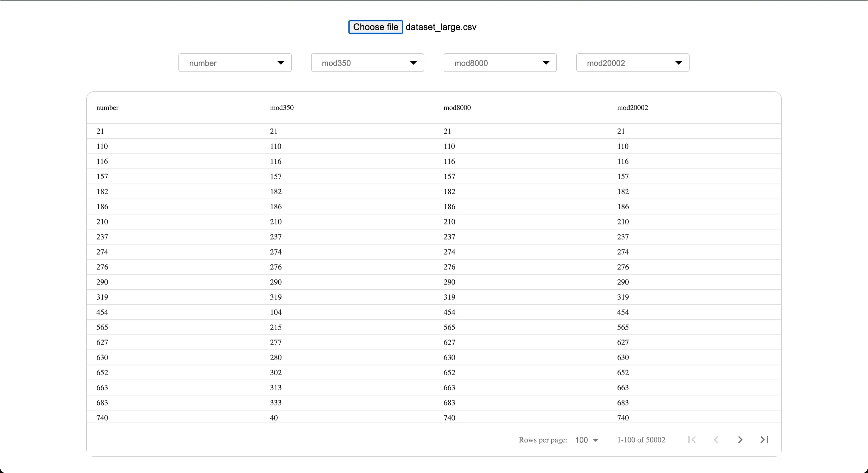Click mod8000 cell 740

pyautogui.click(x=449, y=418)
